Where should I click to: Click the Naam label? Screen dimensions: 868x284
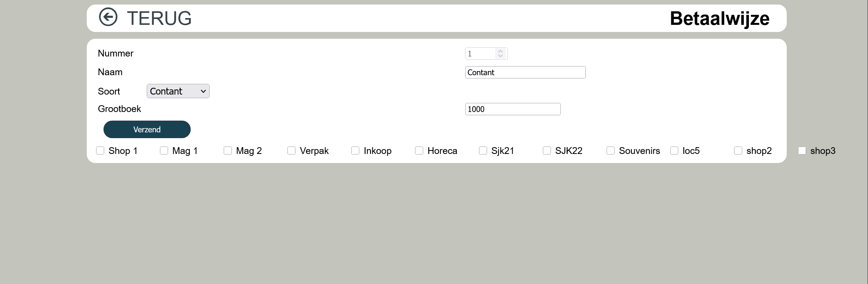coord(110,72)
